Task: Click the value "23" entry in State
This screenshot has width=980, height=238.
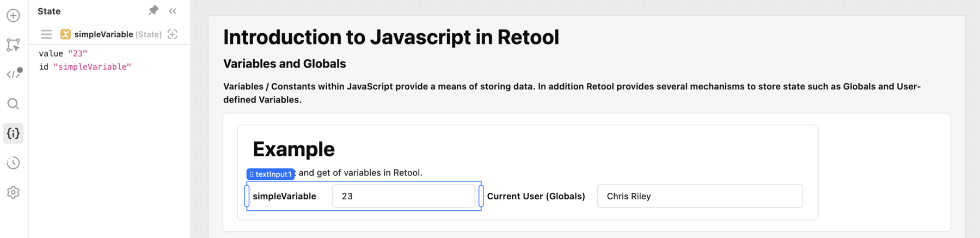Action: pyautogui.click(x=63, y=53)
